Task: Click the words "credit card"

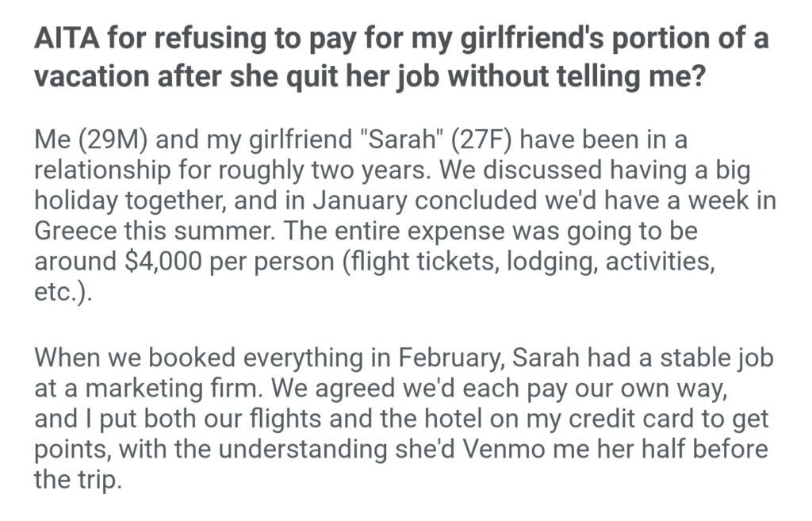Action: coord(637,418)
